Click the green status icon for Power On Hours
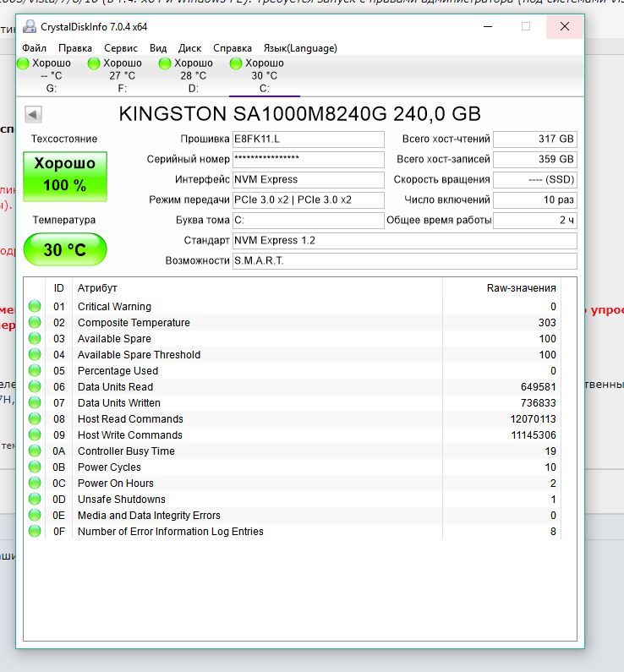624x672 pixels. click(35, 483)
